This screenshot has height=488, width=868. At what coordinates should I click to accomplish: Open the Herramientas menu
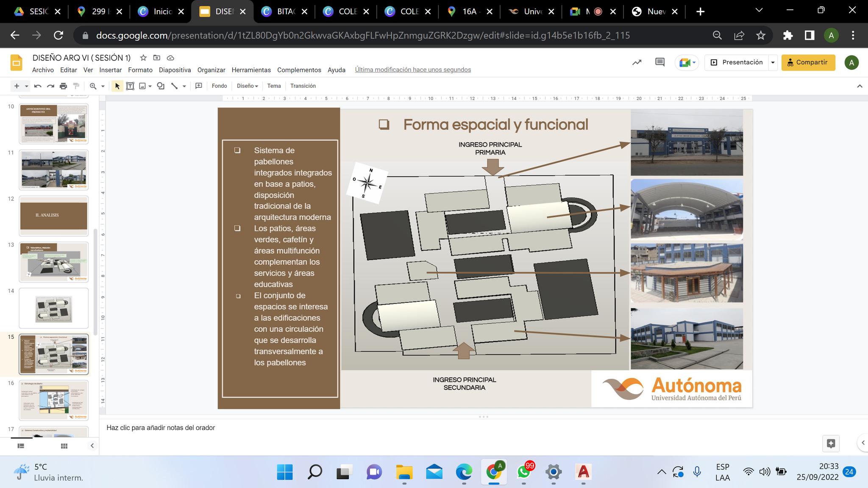(251, 70)
